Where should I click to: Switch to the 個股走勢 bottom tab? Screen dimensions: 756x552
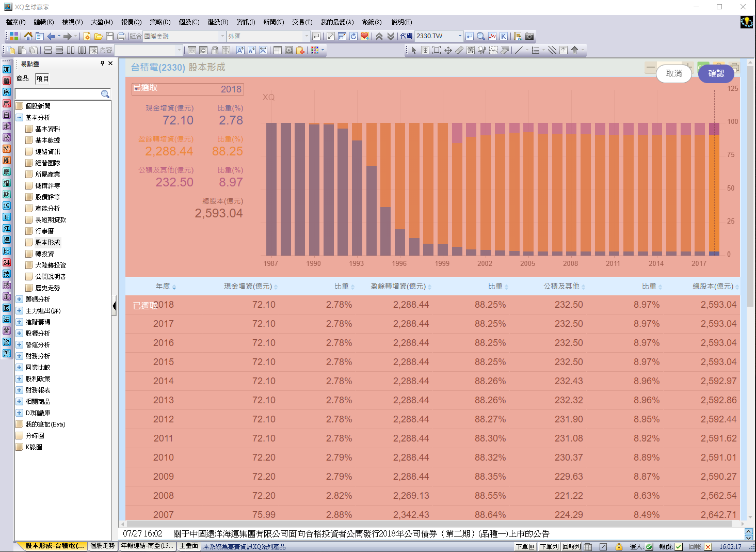pos(102,546)
